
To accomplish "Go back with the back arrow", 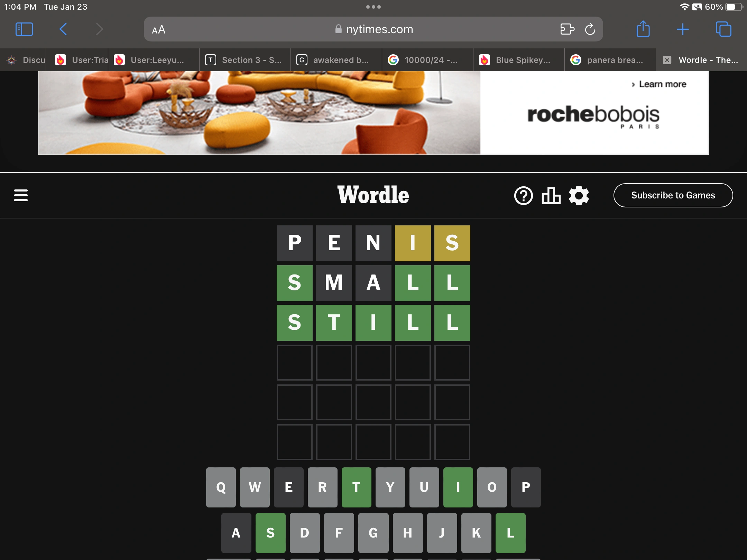I will pyautogui.click(x=63, y=29).
